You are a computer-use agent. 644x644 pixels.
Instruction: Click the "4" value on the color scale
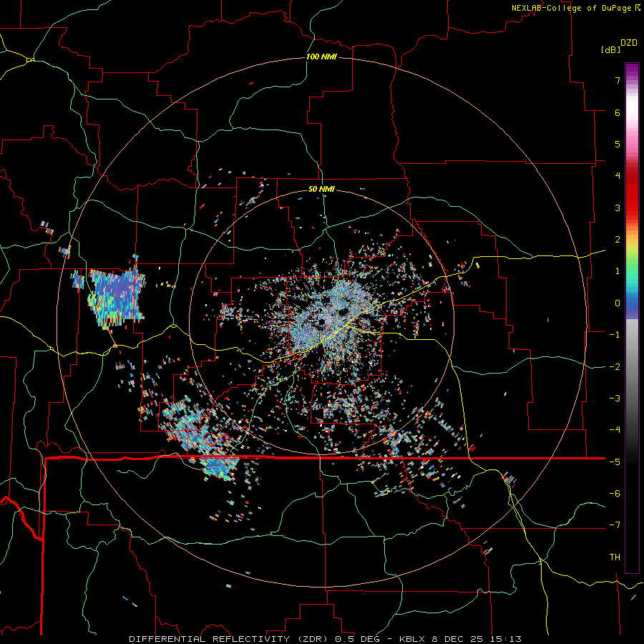pyautogui.click(x=618, y=176)
